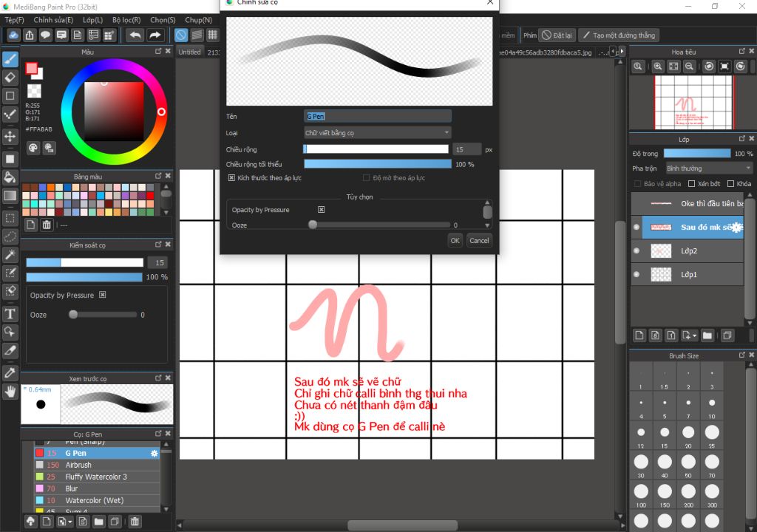757x532 pixels.
Task: Select the Move tool
Action: tap(10, 137)
